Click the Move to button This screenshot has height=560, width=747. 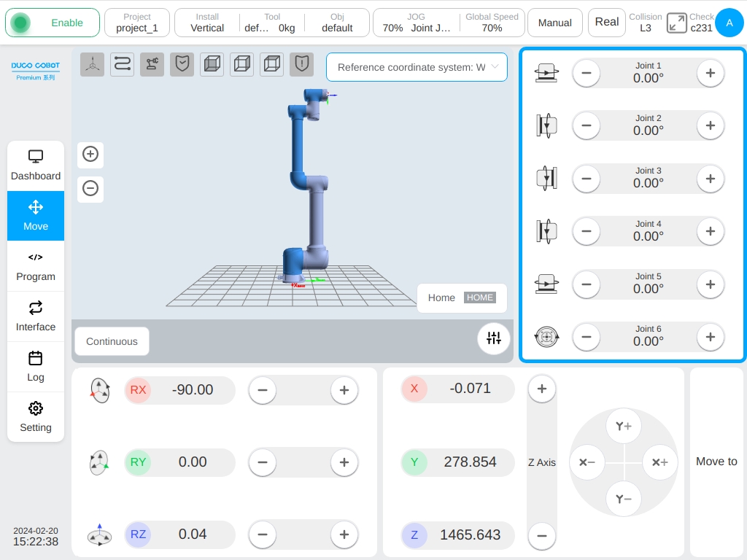click(x=716, y=462)
